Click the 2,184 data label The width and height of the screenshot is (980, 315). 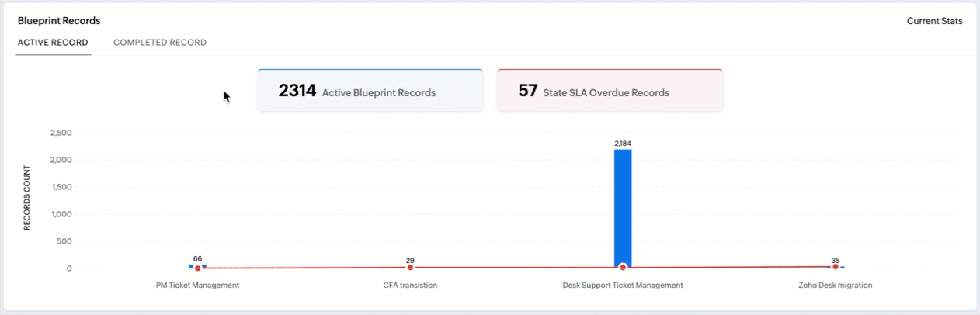[623, 144]
